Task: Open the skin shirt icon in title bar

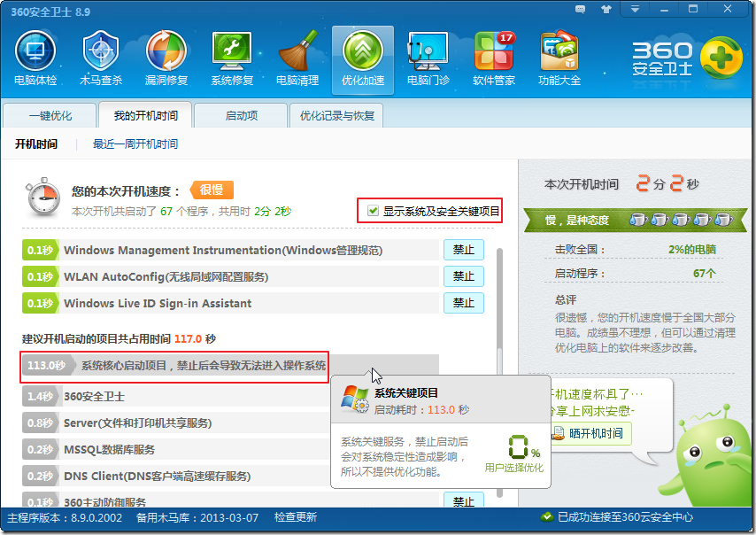Action: click(x=606, y=9)
